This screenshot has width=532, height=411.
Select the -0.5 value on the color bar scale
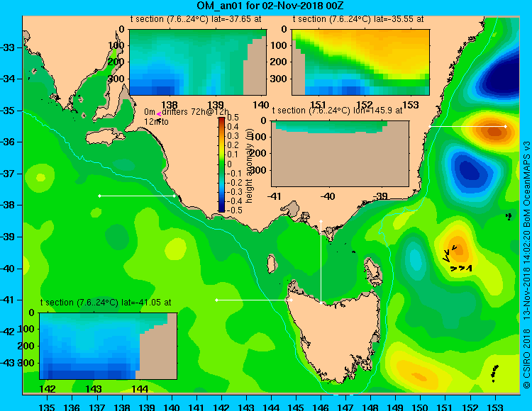tap(235, 210)
